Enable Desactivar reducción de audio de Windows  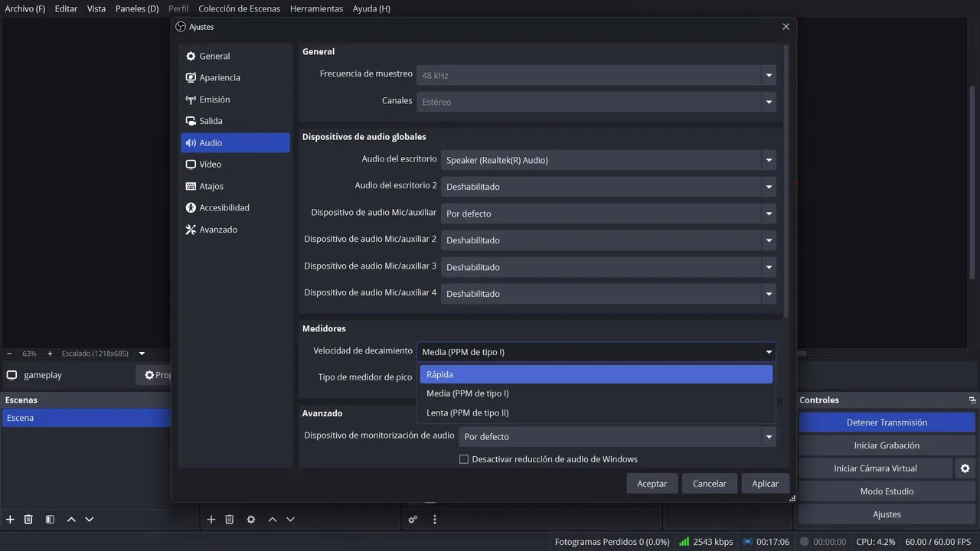(464, 459)
